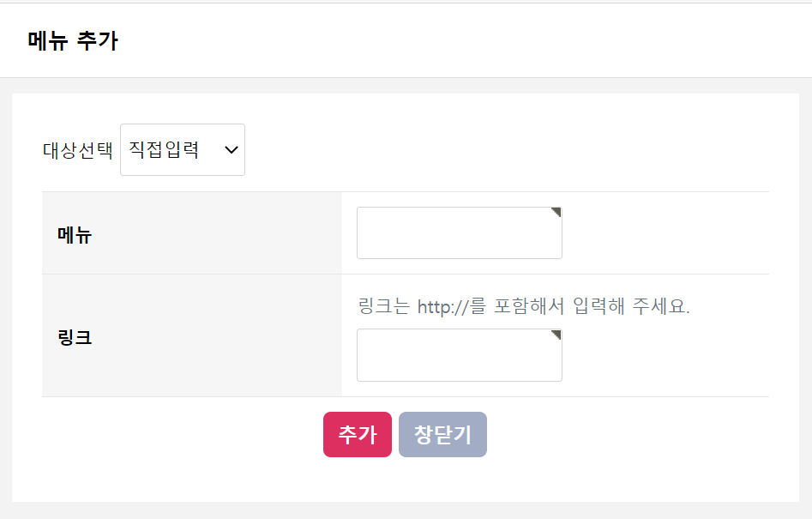Click the 대상선택 label

78,150
